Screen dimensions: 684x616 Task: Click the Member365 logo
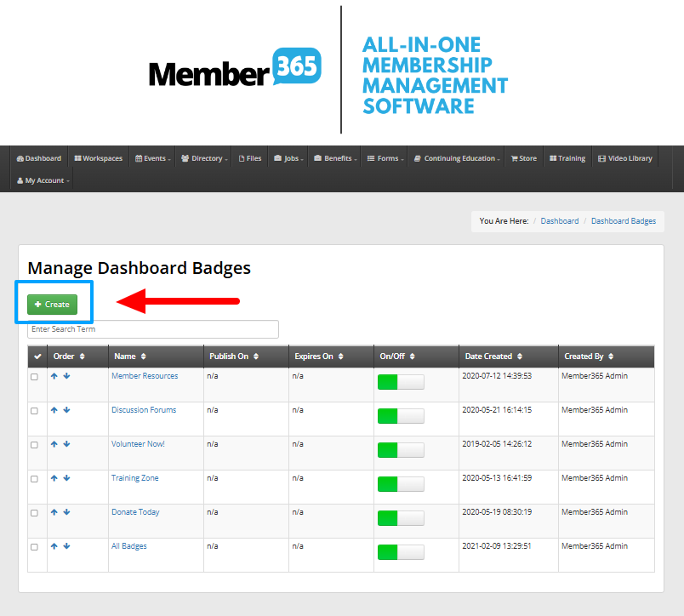pyautogui.click(x=235, y=69)
